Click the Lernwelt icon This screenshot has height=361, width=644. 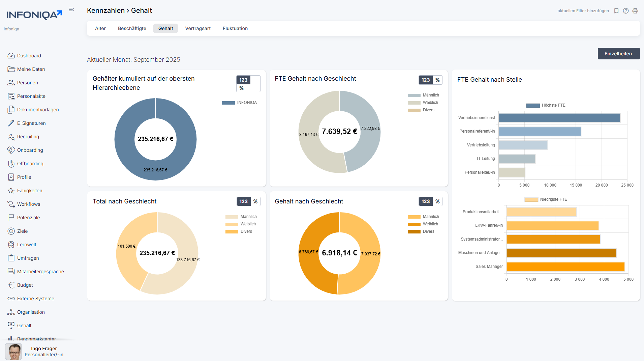(x=11, y=245)
